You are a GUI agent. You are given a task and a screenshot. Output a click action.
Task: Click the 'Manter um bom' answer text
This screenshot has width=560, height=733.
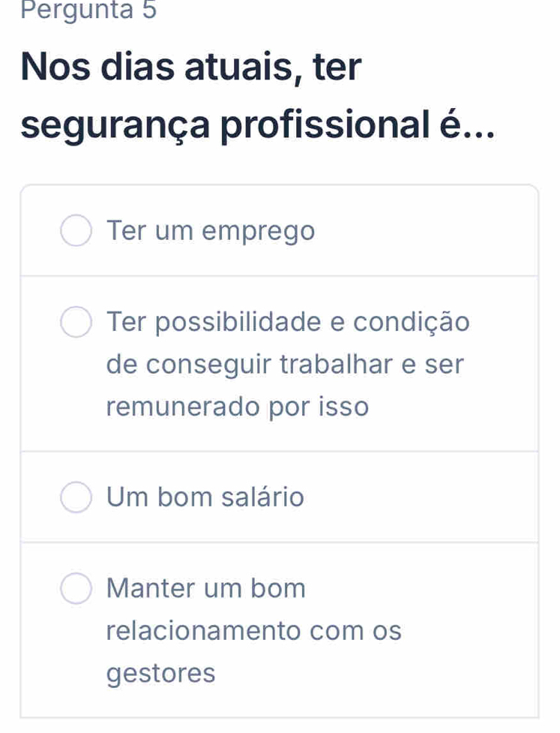(206, 588)
